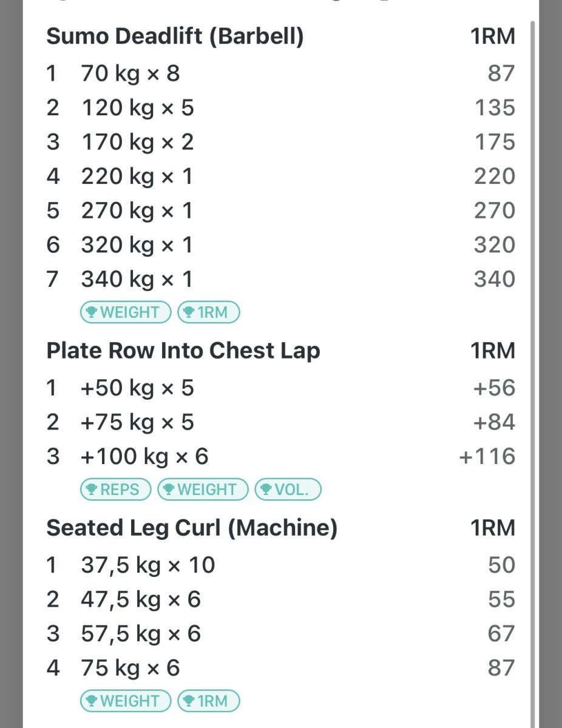Tap the WEIGHT trophy badge under Sumo Deadlift

click(126, 312)
